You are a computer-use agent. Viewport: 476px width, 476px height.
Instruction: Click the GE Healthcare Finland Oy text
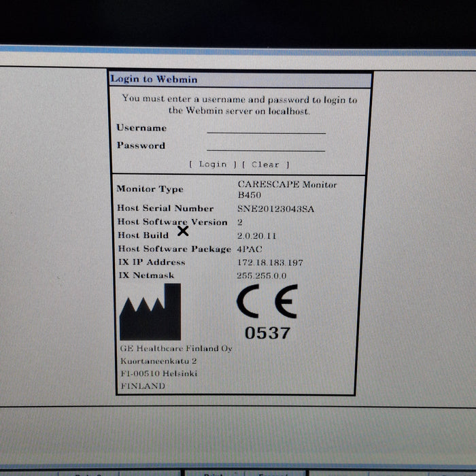click(x=176, y=348)
